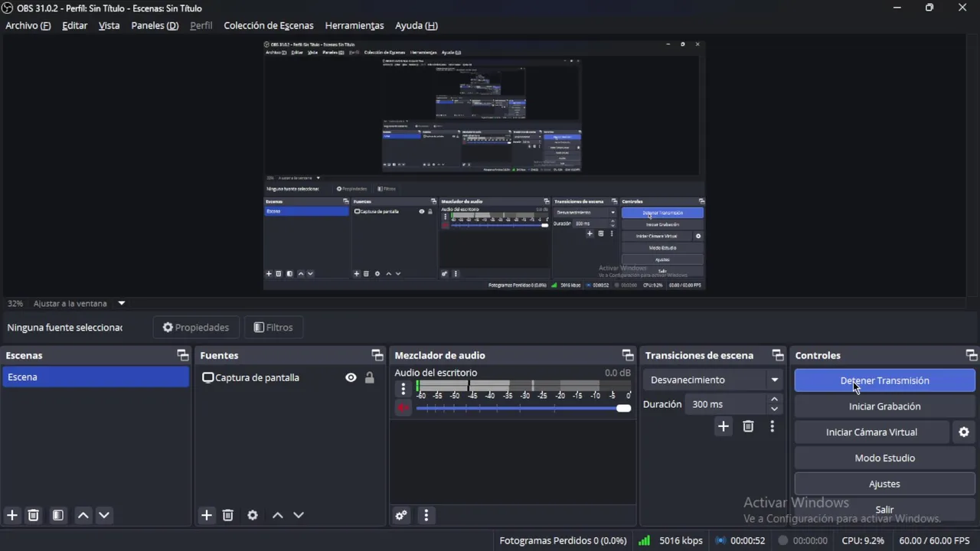Click the 60.00 / 60.00 FPS text
Viewport: 980px width, 551px height.
coord(934,540)
